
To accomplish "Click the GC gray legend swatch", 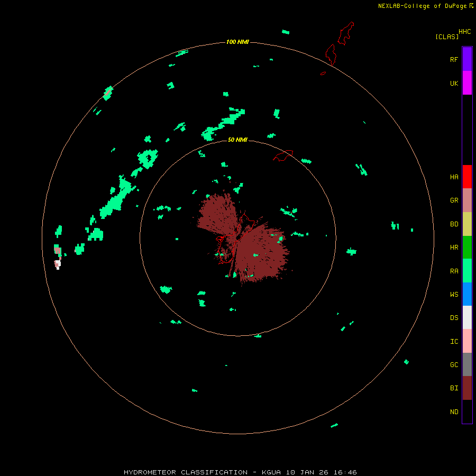I will pos(467,364).
